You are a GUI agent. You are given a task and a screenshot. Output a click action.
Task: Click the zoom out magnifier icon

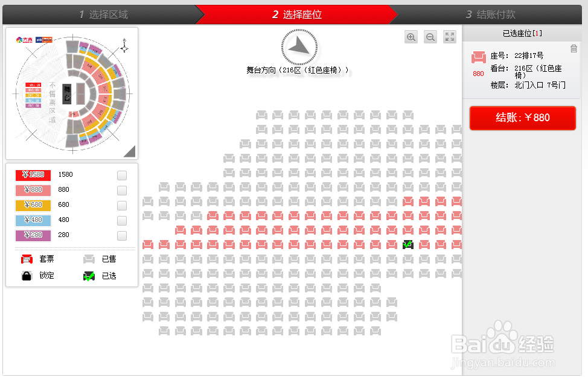430,37
